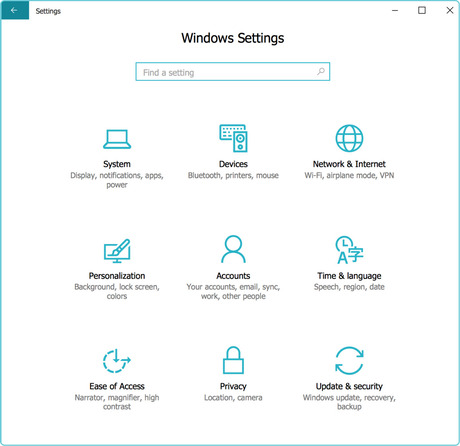Select the Personalization label
This screenshot has height=446, width=460.
[117, 276]
